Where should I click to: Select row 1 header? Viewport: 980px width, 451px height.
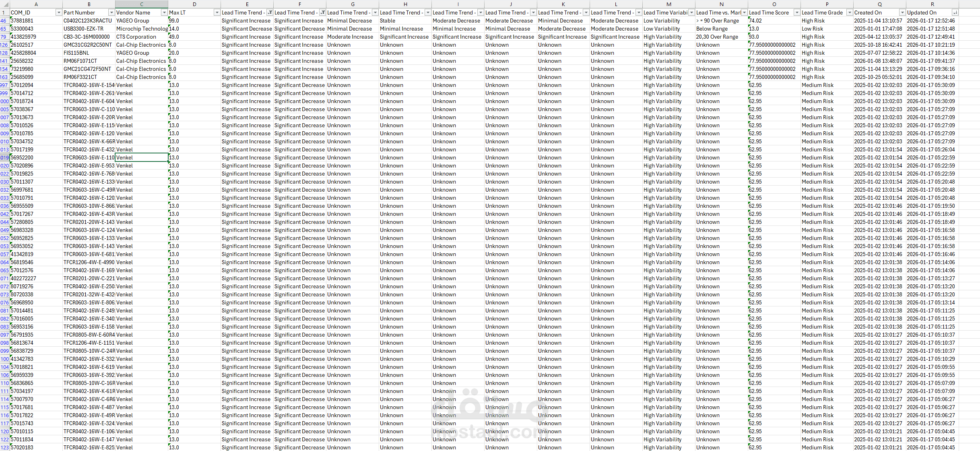coord(4,12)
